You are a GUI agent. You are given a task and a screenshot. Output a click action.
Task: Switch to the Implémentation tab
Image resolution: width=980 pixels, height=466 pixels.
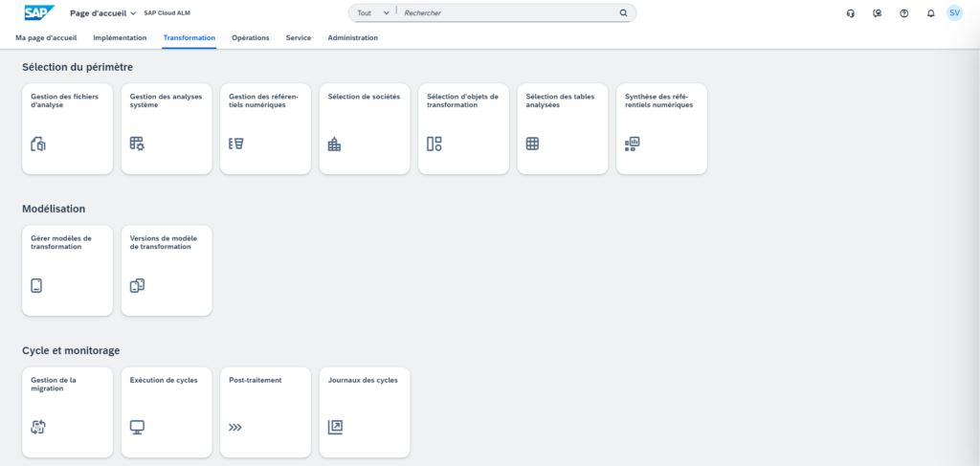coord(120,37)
